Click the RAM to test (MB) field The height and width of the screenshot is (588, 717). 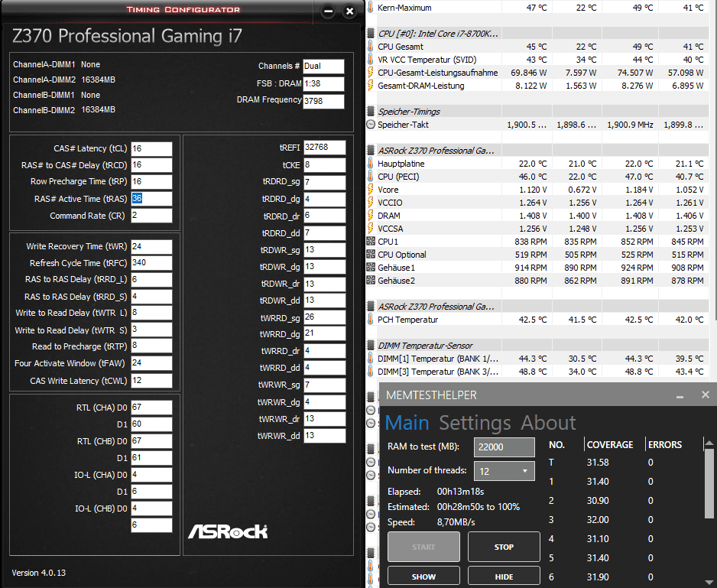[504, 447]
